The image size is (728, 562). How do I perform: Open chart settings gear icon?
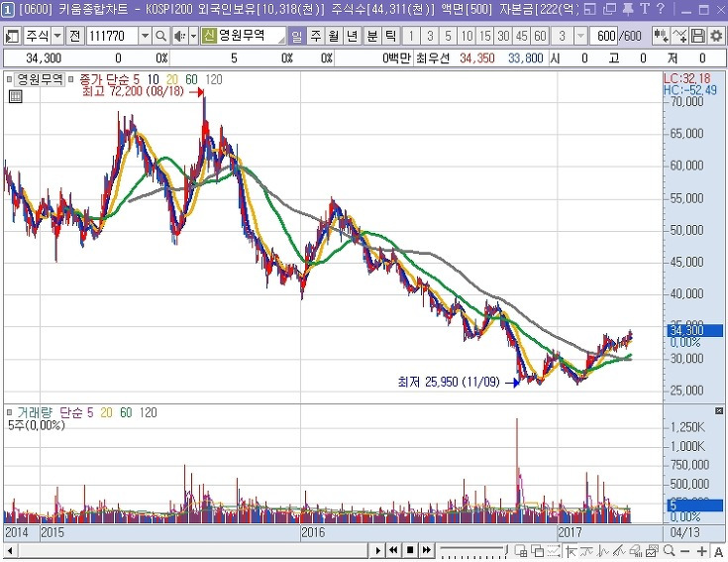click(x=716, y=36)
